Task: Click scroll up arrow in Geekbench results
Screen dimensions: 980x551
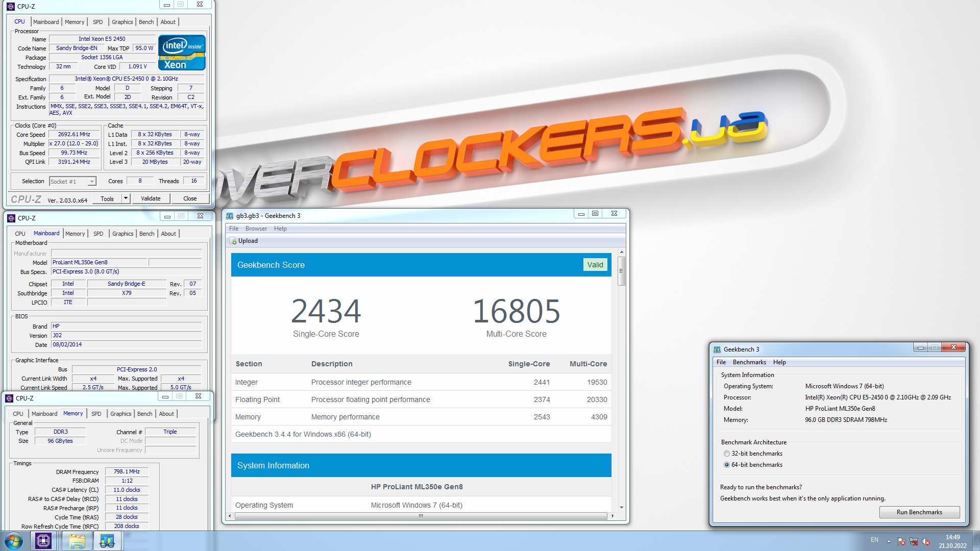Action: (622, 252)
